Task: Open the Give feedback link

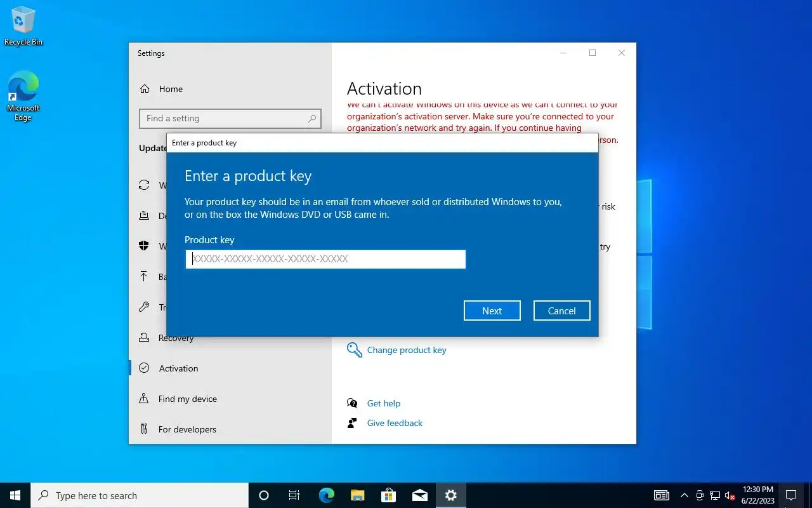Action: (x=395, y=423)
